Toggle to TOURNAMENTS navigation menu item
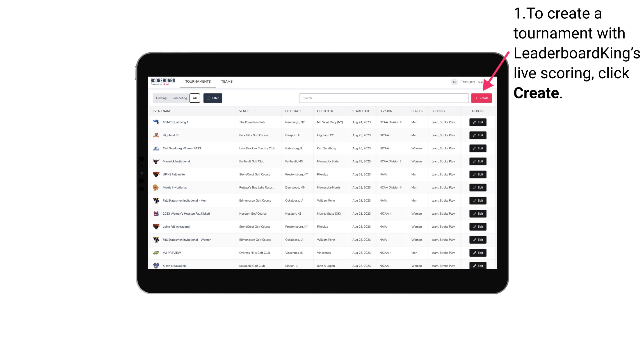Viewport: 644px width, 346px height. [198, 81]
